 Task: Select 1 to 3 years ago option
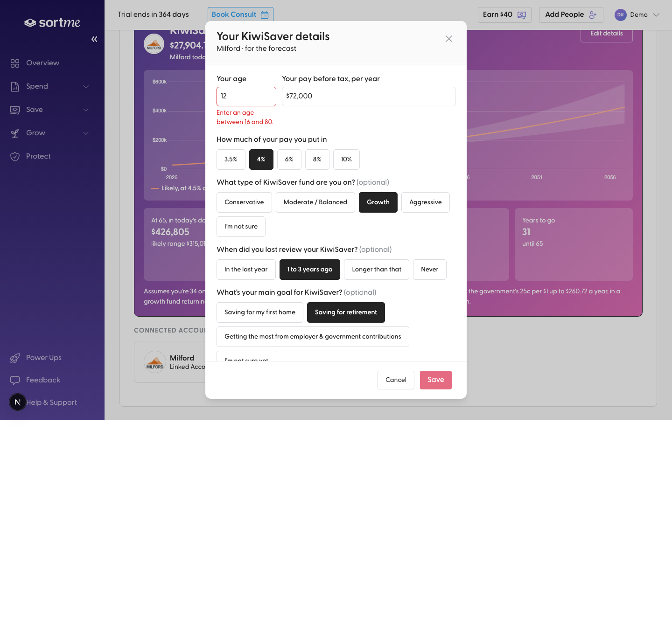[x=310, y=270]
